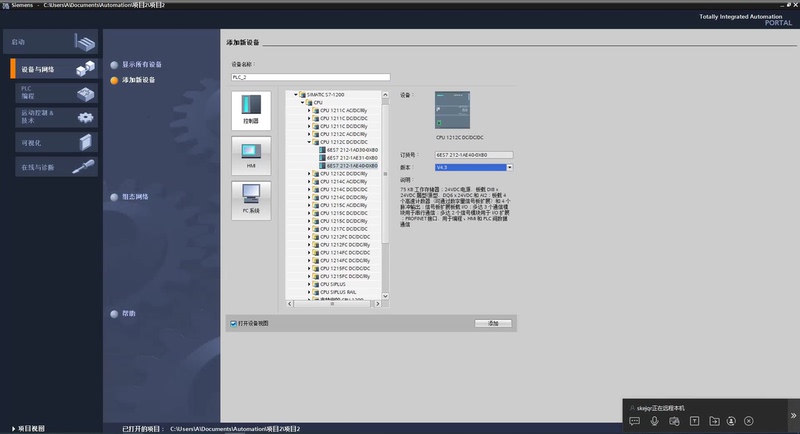Click the folder icon of CPU 1215C AC/DC/Rly
Viewport: 800px width, 434px height.
[x=316, y=205]
